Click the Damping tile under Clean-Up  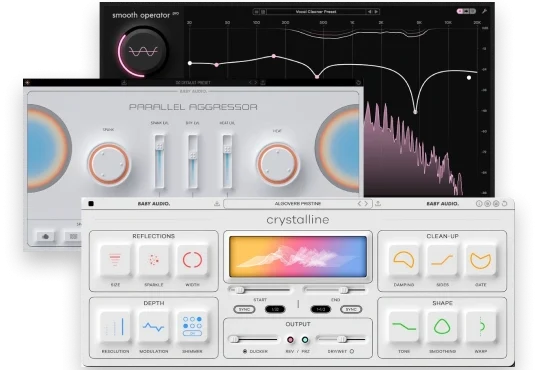404,260
